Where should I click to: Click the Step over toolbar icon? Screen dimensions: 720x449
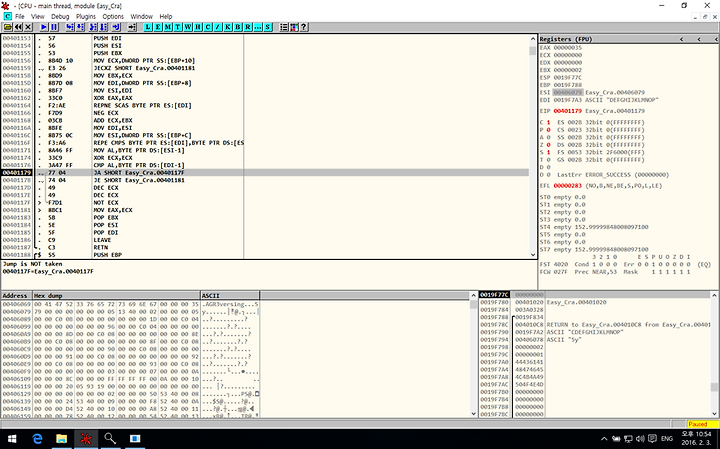(x=80, y=27)
